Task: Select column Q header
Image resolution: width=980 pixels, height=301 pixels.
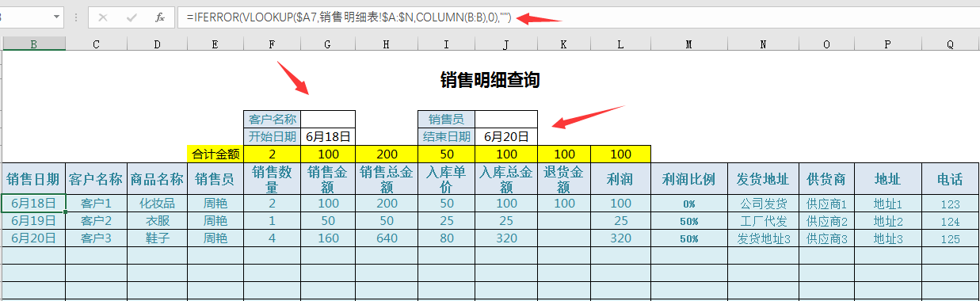Action: coord(950,44)
